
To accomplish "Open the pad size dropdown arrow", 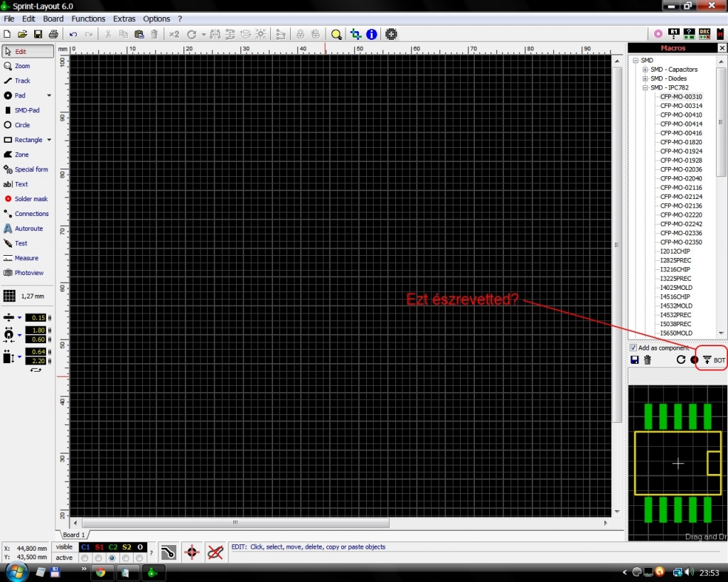I will [x=19, y=335].
